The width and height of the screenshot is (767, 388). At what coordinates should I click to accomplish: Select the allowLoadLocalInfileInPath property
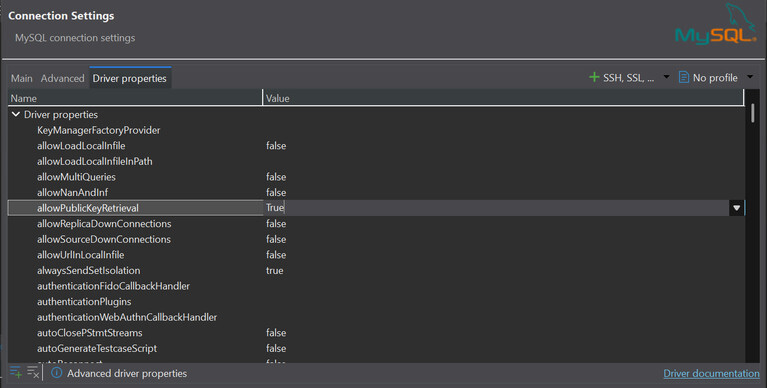pyautogui.click(x=95, y=161)
